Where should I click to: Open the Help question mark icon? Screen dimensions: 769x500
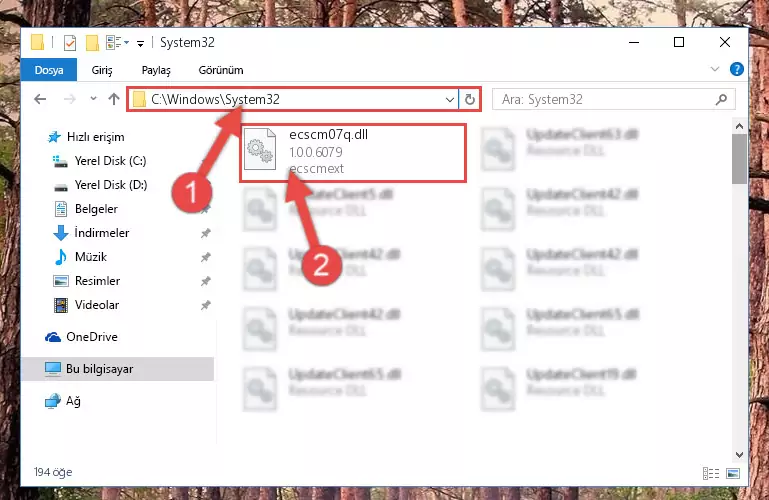tap(737, 69)
